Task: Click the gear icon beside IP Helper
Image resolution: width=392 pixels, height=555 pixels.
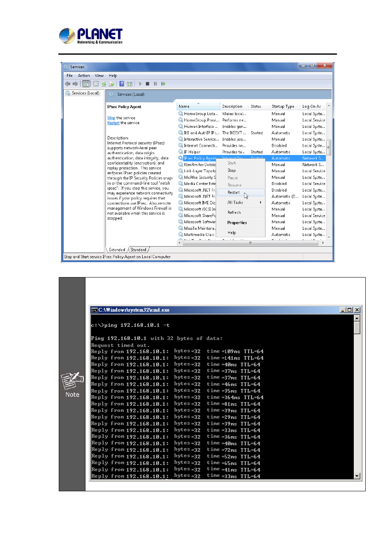Action: pyautogui.click(x=180, y=152)
